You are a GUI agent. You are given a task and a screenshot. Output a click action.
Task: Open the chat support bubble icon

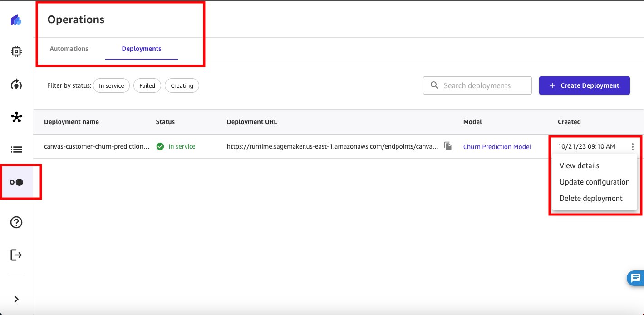pyautogui.click(x=635, y=278)
